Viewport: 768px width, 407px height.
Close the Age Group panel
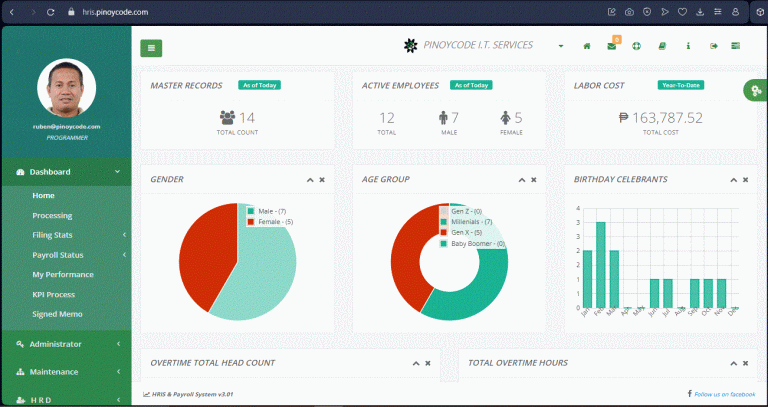pyautogui.click(x=534, y=180)
